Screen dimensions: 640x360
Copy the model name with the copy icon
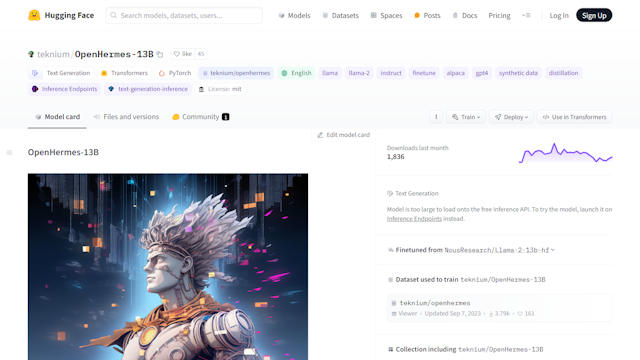coord(160,54)
